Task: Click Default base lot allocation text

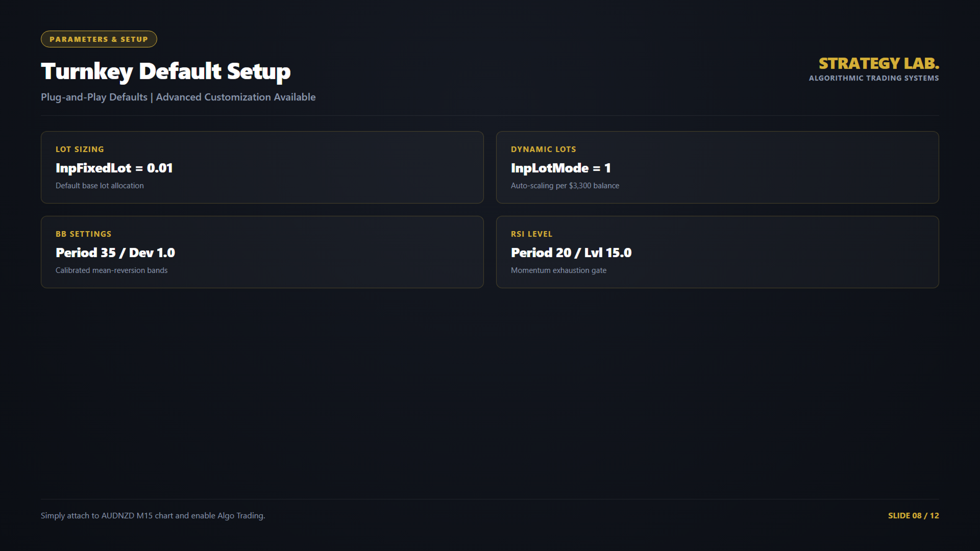Action: 100,186
